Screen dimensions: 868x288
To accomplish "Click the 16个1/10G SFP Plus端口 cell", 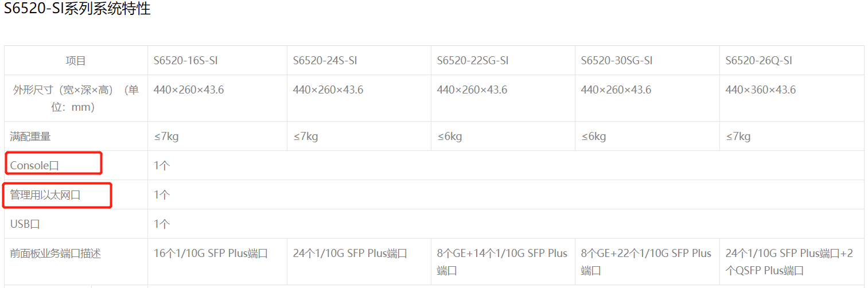I will pos(211,254).
